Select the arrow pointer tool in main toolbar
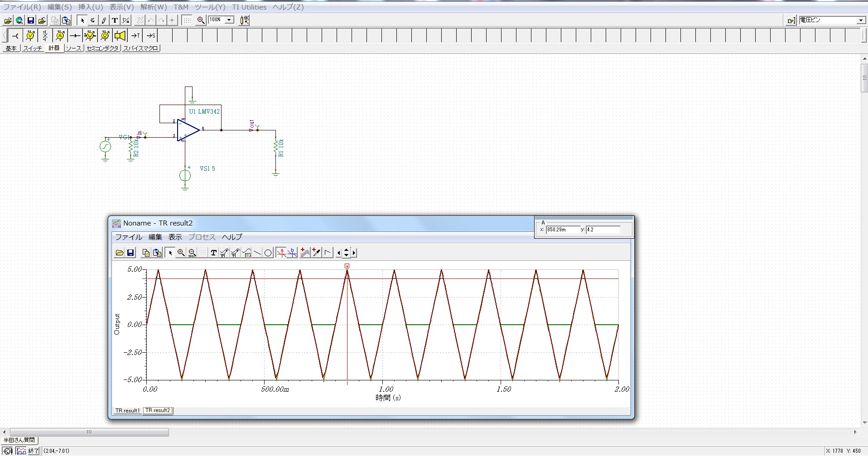The image size is (868, 456). tap(82, 20)
